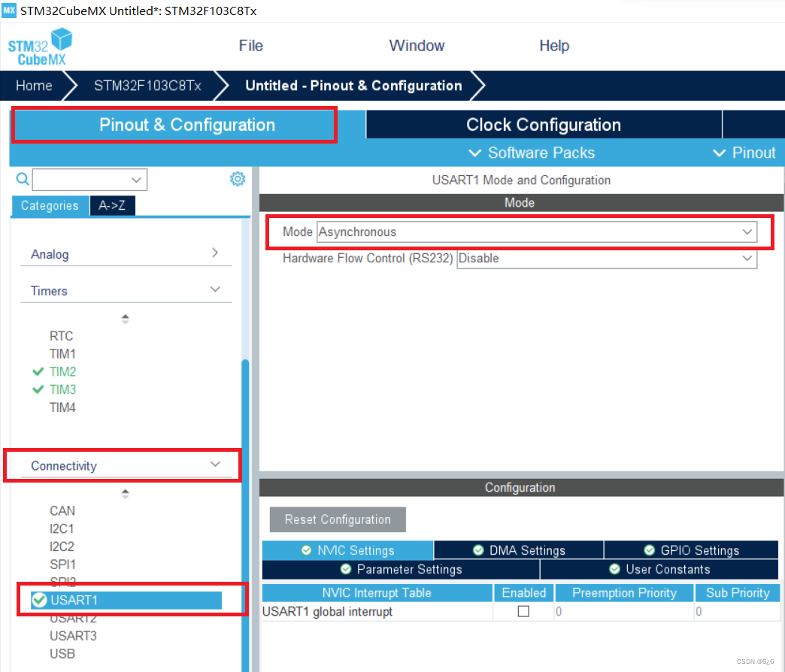The width and height of the screenshot is (785, 672).
Task: Click the sort arrows under Timers
Action: [125, 319]
